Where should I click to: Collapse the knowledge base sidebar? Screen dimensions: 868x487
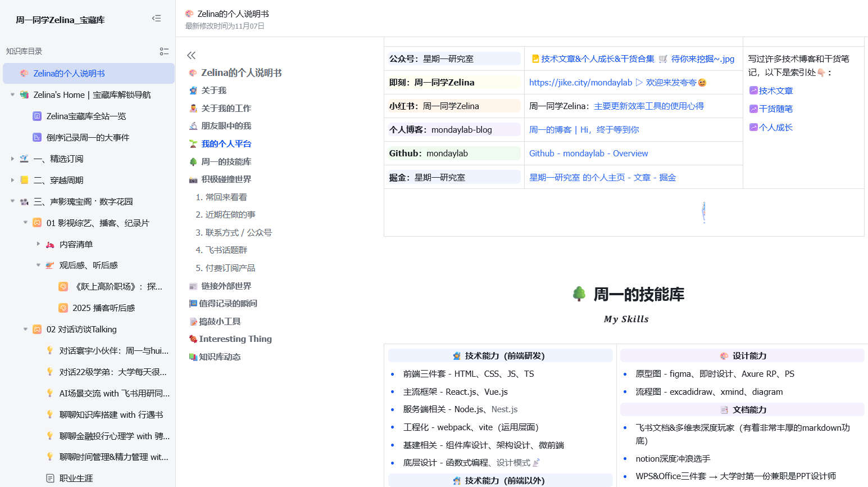(x=156, y=19)
